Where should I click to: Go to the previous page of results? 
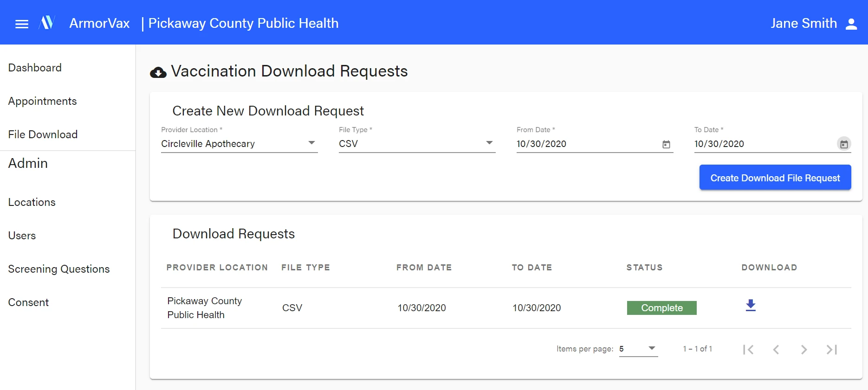(776, 349)
